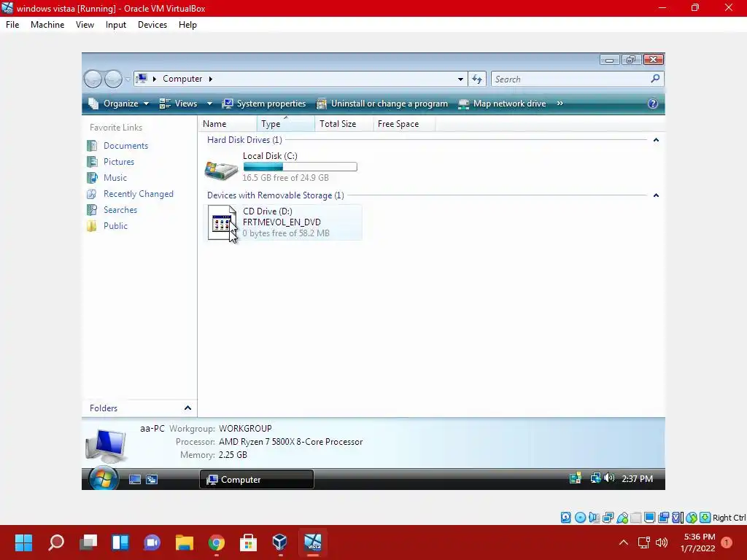747x560 pixels.
Task: Click the explorer Back arrow button
Action: pos(93,79)
